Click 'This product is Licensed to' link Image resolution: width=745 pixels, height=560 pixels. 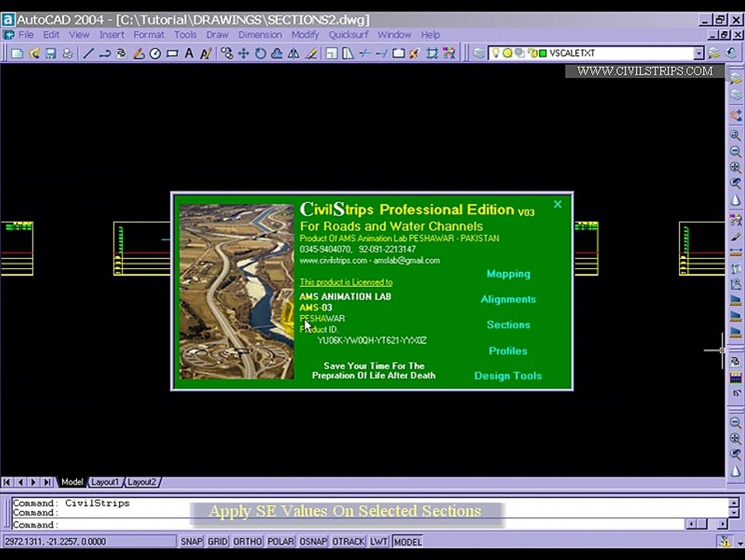tap(346, 282)
